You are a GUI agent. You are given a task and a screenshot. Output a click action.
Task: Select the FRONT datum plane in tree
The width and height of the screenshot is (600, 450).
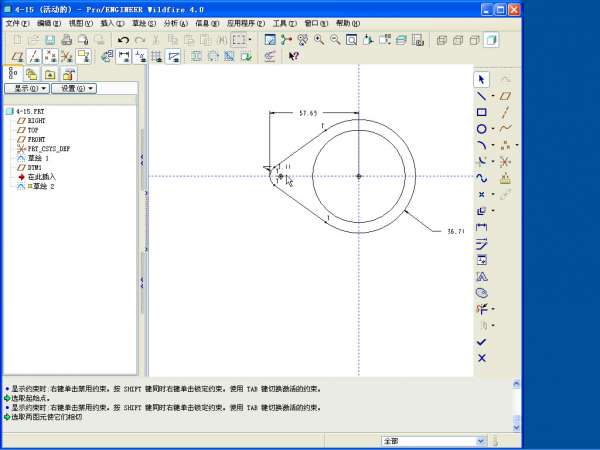36,139
